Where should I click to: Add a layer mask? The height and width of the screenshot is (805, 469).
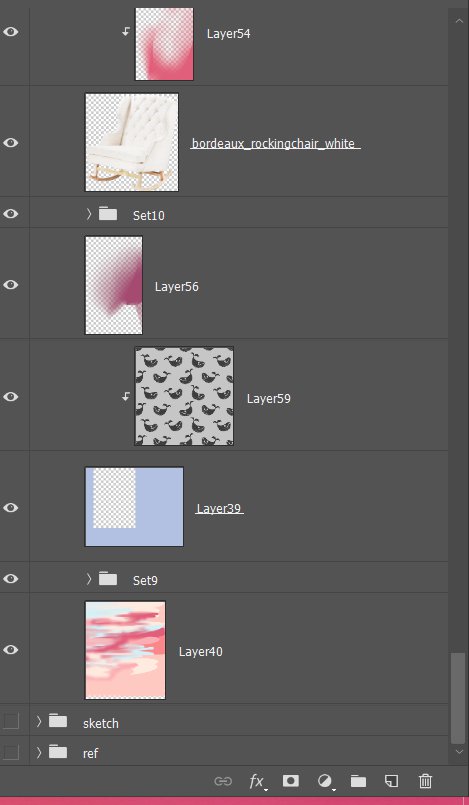(290, 780)
